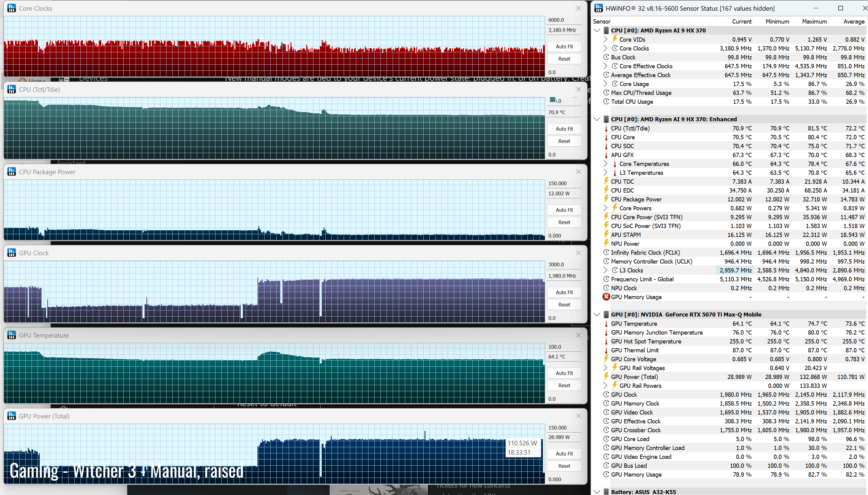
Task: Click Auto Fit in the CPU (Tctl/Tdie) window
Action: coord(564,129)
